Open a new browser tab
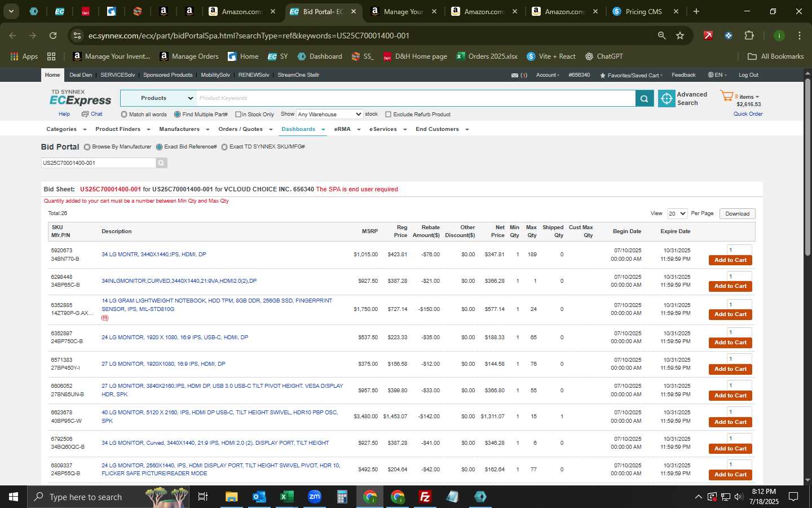 tap(696, 11)
